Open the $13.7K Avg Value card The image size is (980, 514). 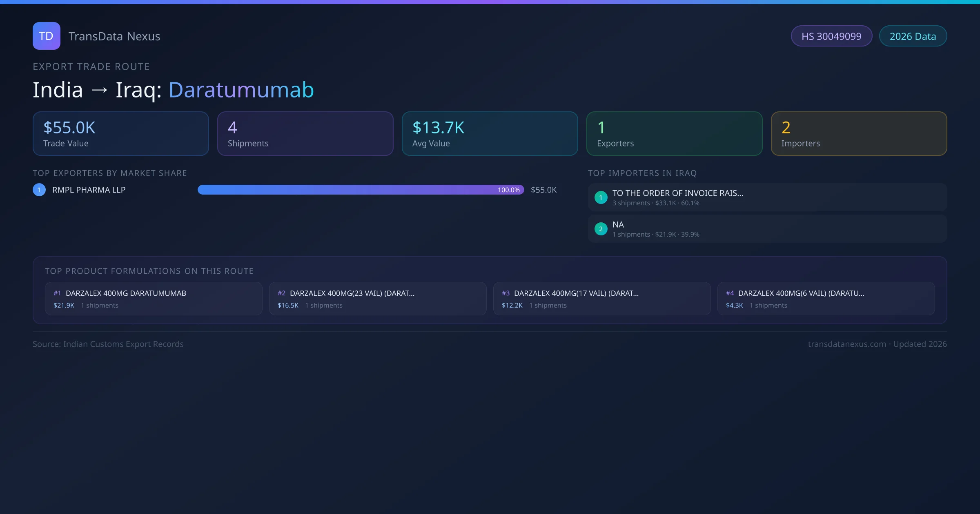click(490, 134)
